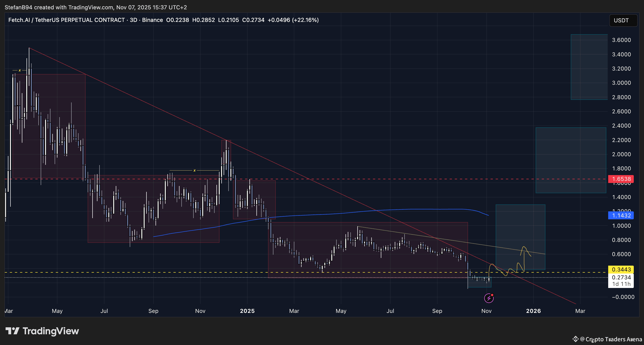Click the StefanB94 created with TradingView.com caption
Screen dimensions: 644x345
click(x=96, y=7)
